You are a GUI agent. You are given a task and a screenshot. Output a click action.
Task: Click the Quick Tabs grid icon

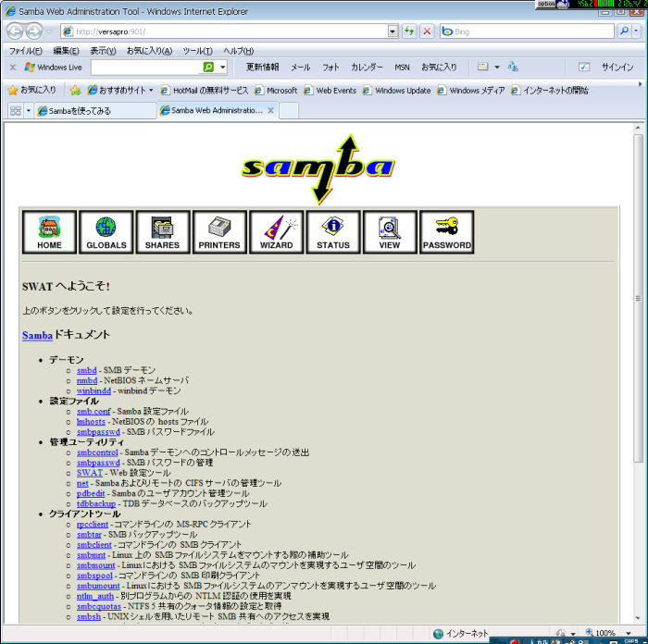pyautogui.click(x=16, y=111)
